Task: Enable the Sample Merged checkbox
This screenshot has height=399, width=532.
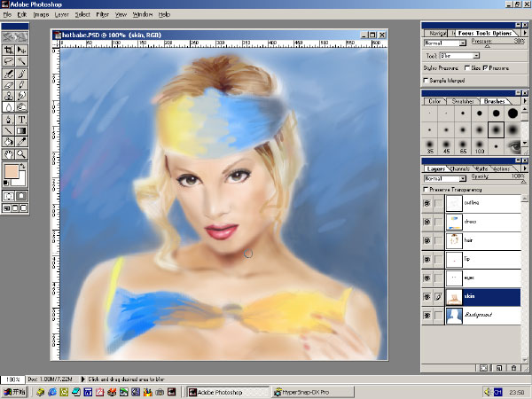Action: tap(426, 81)
